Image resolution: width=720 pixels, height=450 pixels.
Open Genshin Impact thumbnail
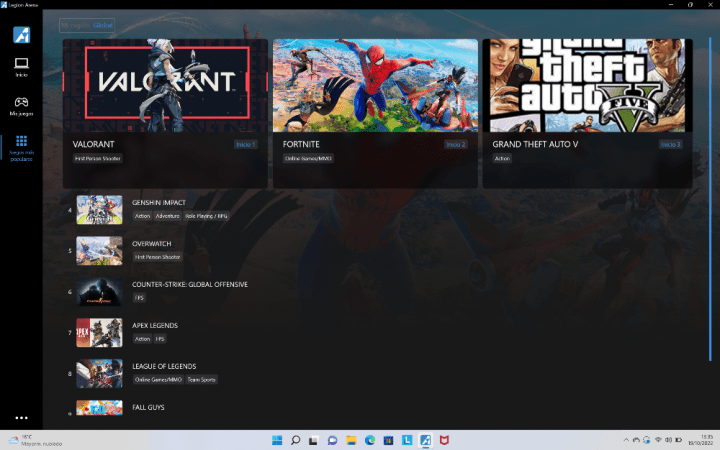pyautogui.click(x=99, y=210)
